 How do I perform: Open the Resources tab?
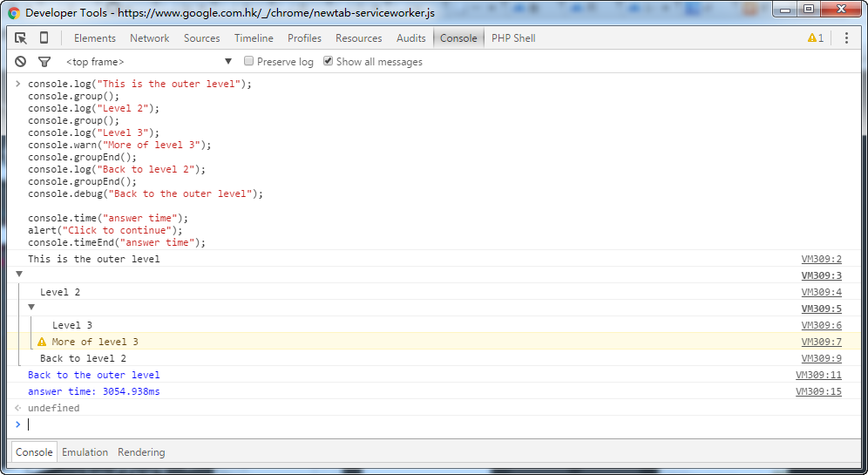tap(359, 38)
